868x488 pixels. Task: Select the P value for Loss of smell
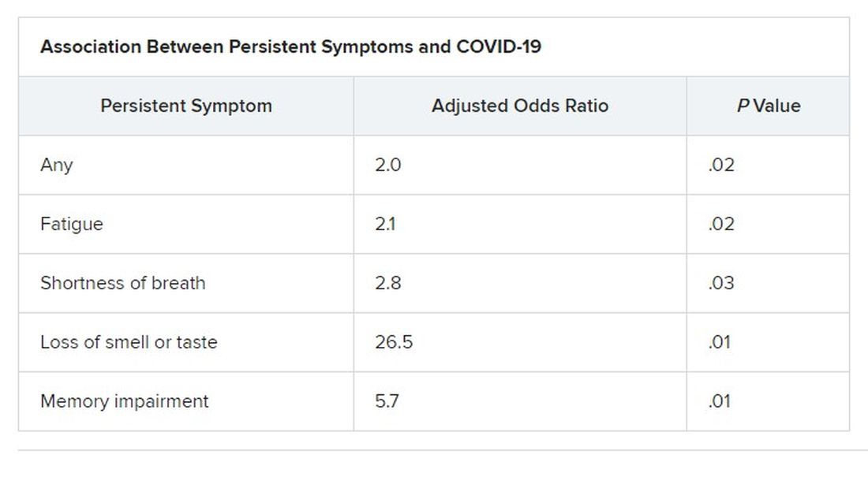(x=720, y=342)
